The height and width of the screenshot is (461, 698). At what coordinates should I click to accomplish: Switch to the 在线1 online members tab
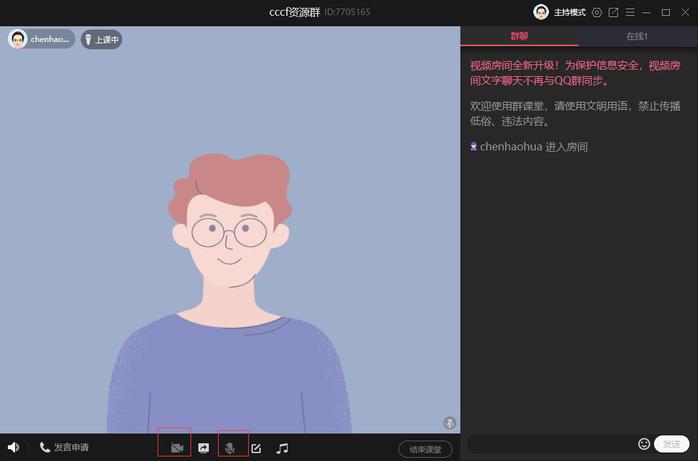[637, 36]
